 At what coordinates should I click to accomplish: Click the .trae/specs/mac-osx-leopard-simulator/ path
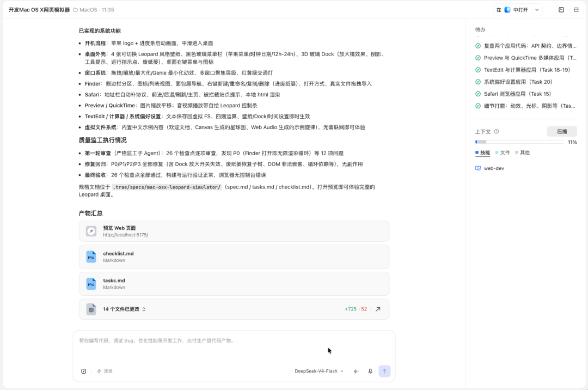coord(167,187)
